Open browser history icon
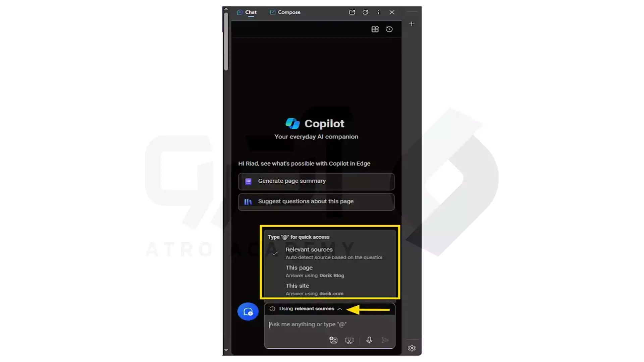The image size is (644, 362). 389,29
